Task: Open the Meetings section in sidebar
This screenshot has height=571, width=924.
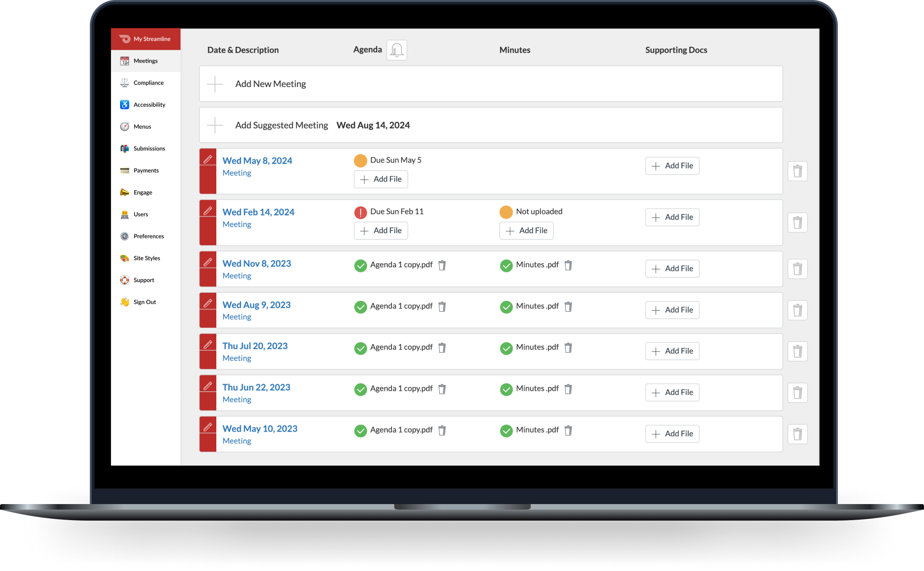Action: [146, 61]
